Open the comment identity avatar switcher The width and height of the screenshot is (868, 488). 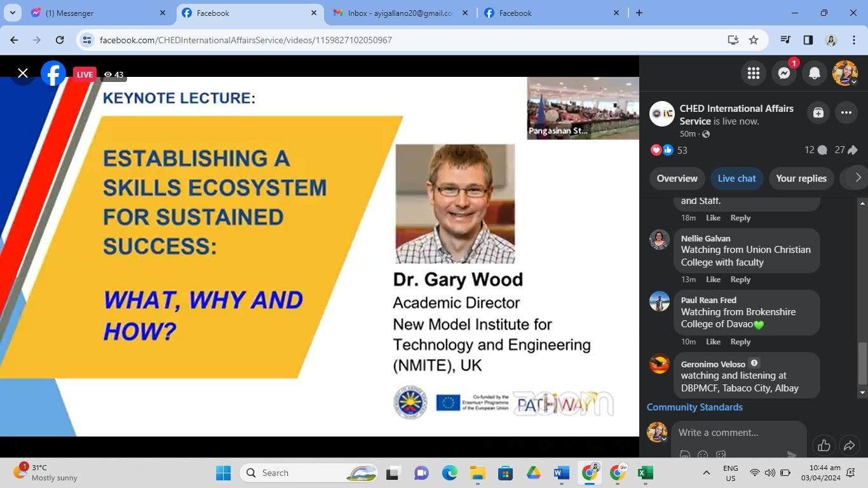click(657, 432)
